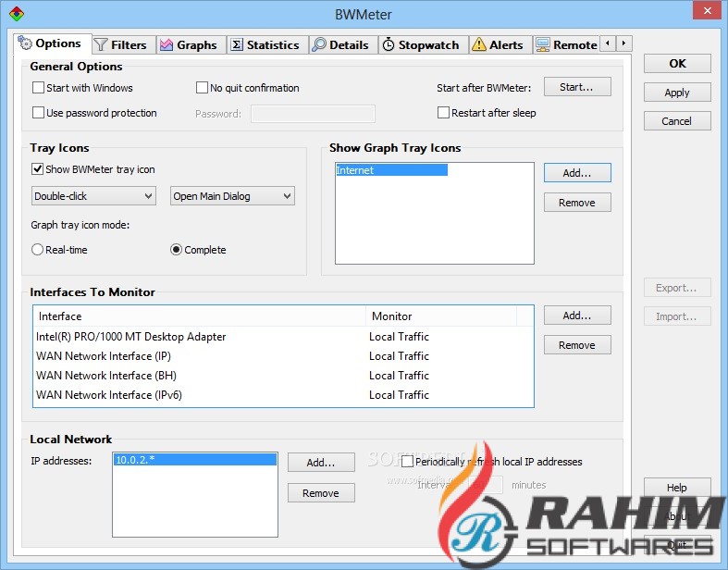Click Remove for Local Network IP addresses
The image size is (728, 570).
(321, 493)
